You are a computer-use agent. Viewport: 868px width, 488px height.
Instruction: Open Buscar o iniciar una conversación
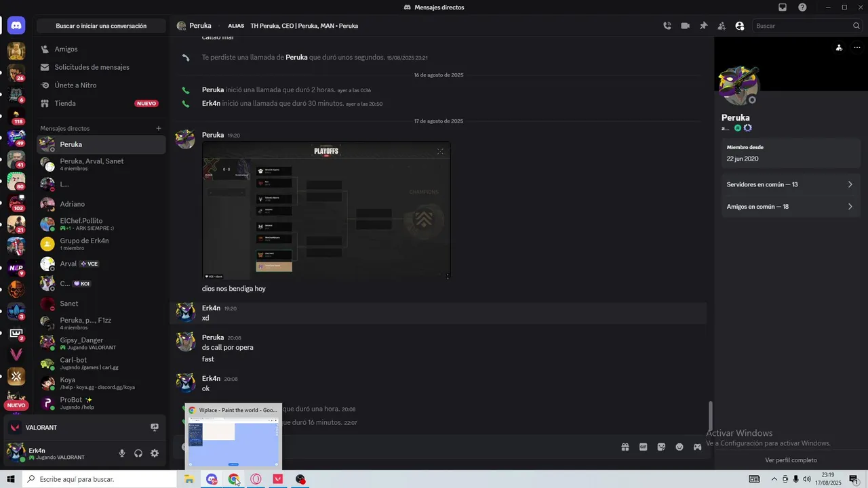point(101,26)
